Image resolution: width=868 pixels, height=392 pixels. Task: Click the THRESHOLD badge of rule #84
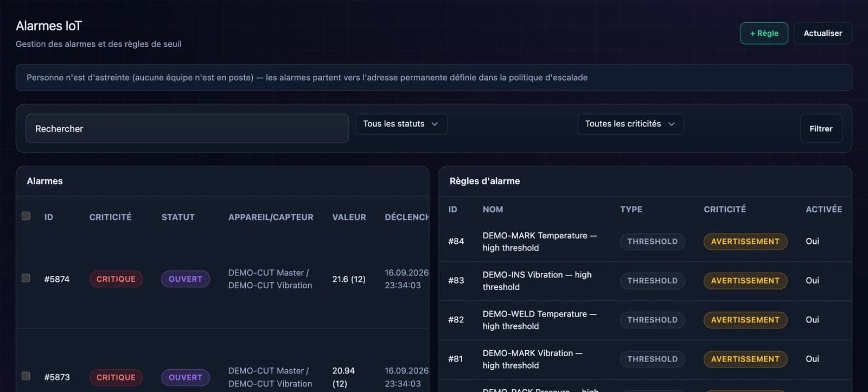tap(653, 242)
